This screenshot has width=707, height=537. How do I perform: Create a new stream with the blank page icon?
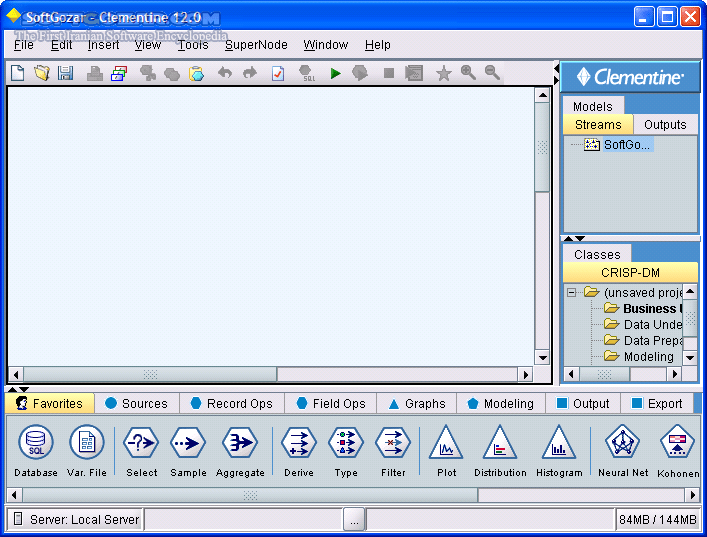[18, 73]
